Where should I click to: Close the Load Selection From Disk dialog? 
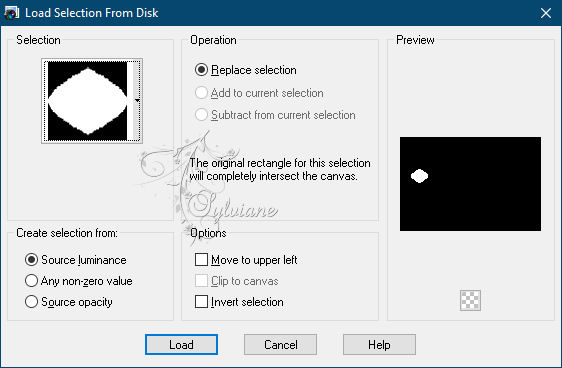coord(546,13)
